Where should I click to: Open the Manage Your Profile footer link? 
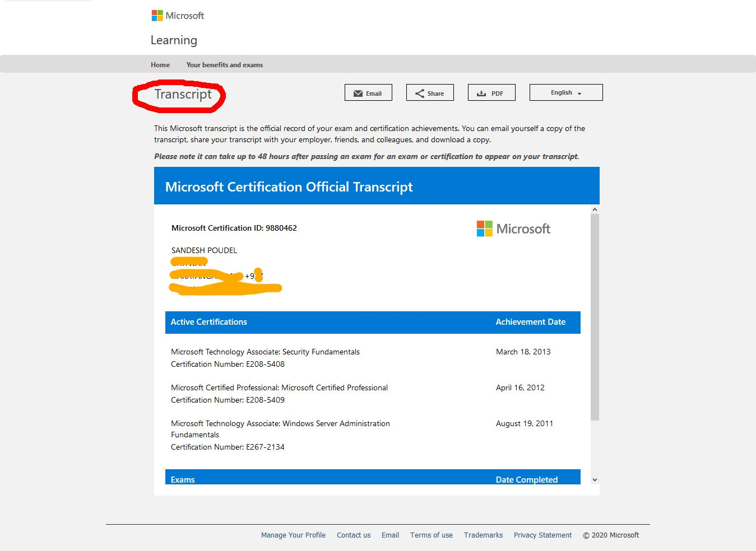tap(293, 535)
